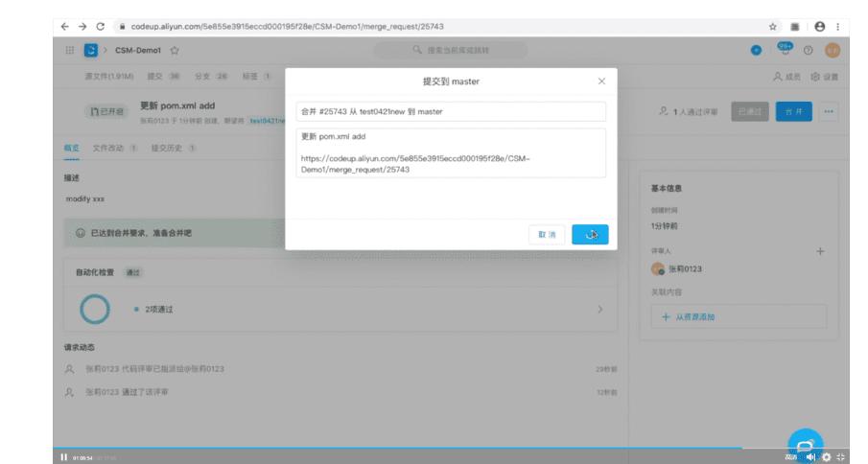Exit video fullscreen mode
Image resolution: width=868 pixels, height=464 pixels.
click(841, 457)
